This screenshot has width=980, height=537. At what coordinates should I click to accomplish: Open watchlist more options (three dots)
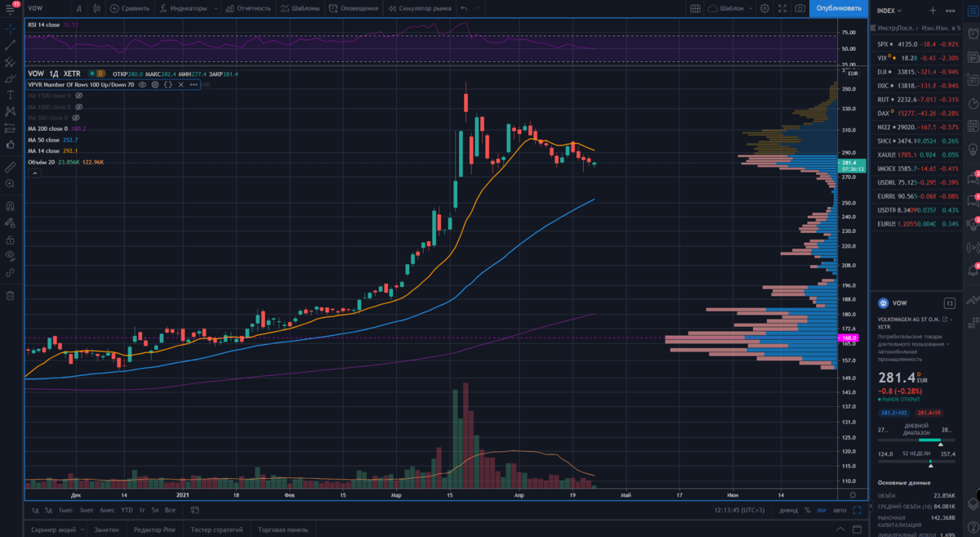point(948,11)
